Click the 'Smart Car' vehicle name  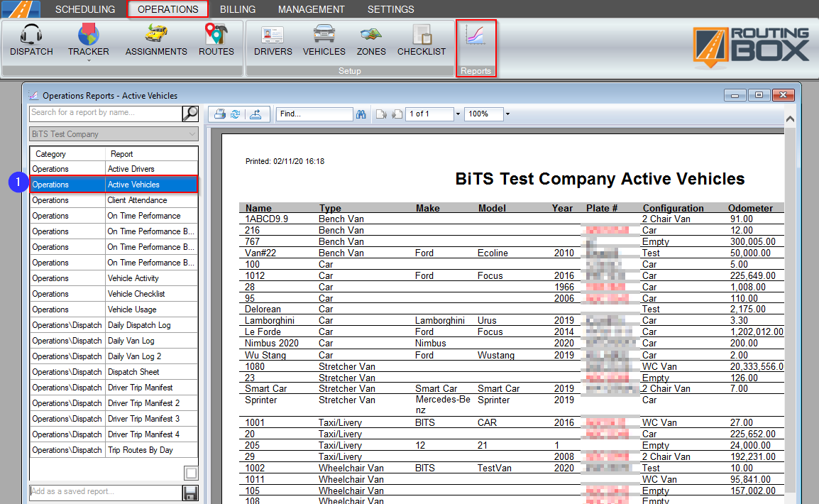[x=266, y=388]
